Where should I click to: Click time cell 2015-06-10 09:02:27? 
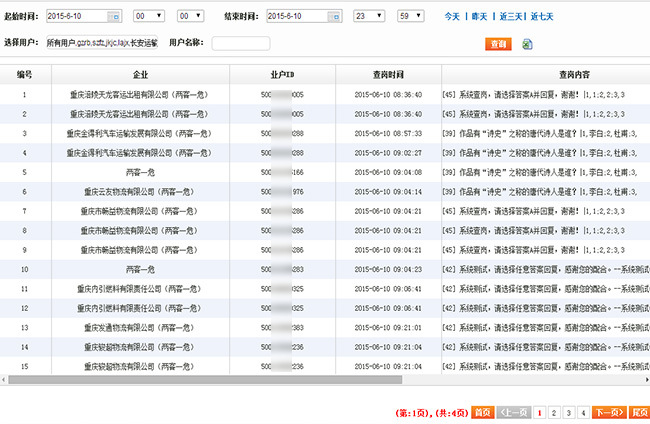click(x=388, y=153)
